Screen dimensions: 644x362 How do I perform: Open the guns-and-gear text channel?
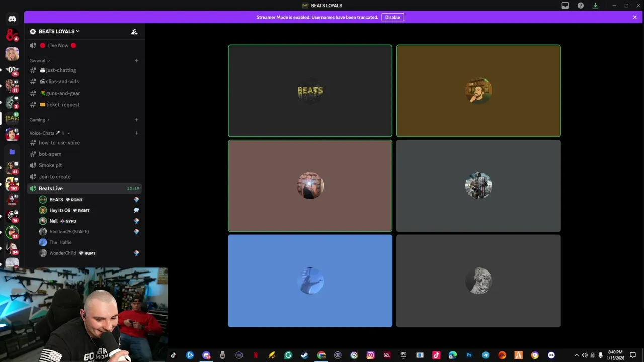[84, 93]
